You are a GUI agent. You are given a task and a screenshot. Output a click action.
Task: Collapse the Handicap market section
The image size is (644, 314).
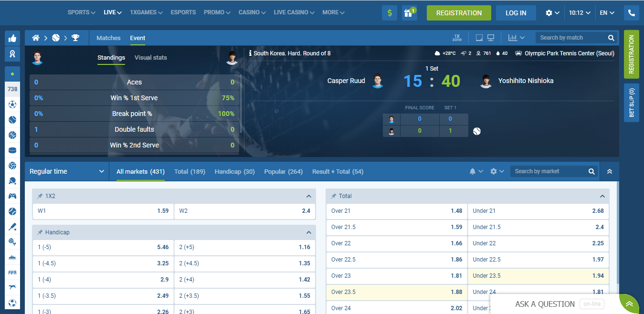pyautogui.click(x=309, y=232)
